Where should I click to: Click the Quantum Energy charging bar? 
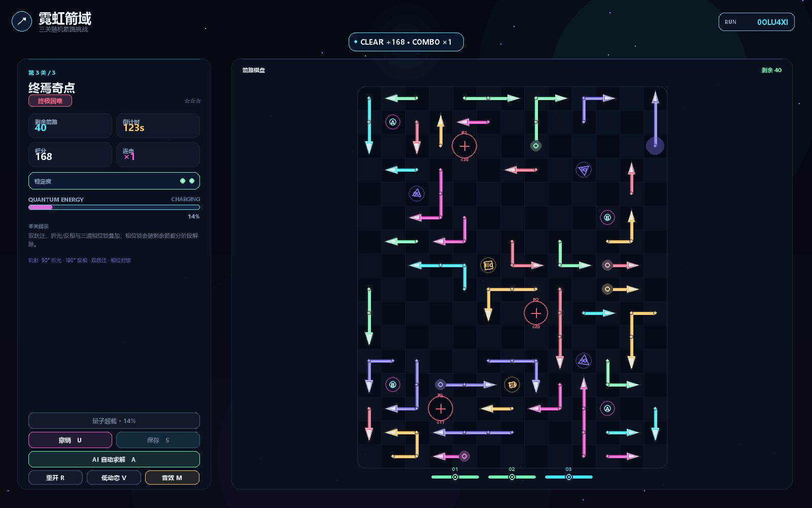click(x=114, y=207)
